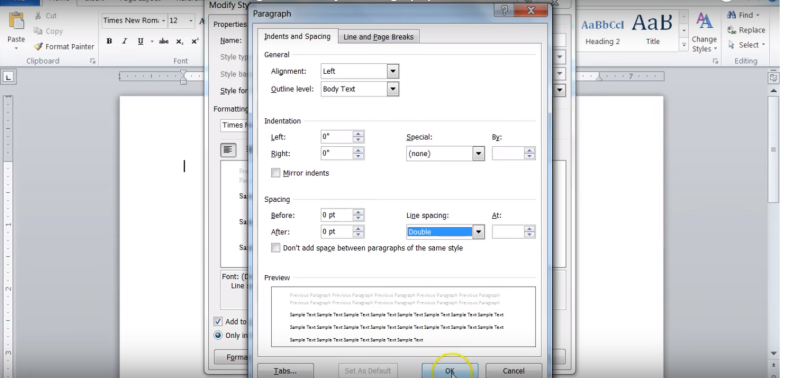Open the Tabs... button
Viewport: 790px width, 378px height.
coord(285,371)
